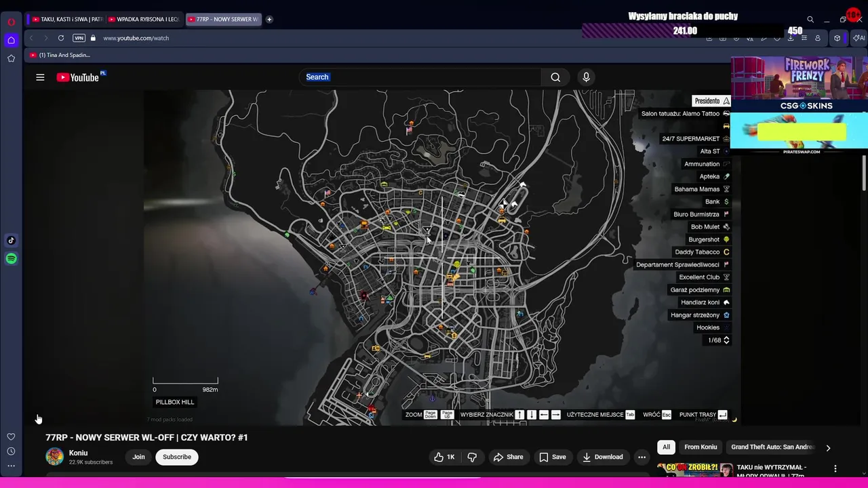Click the address bar URL

pyautogui.click(x=136, y=38)
